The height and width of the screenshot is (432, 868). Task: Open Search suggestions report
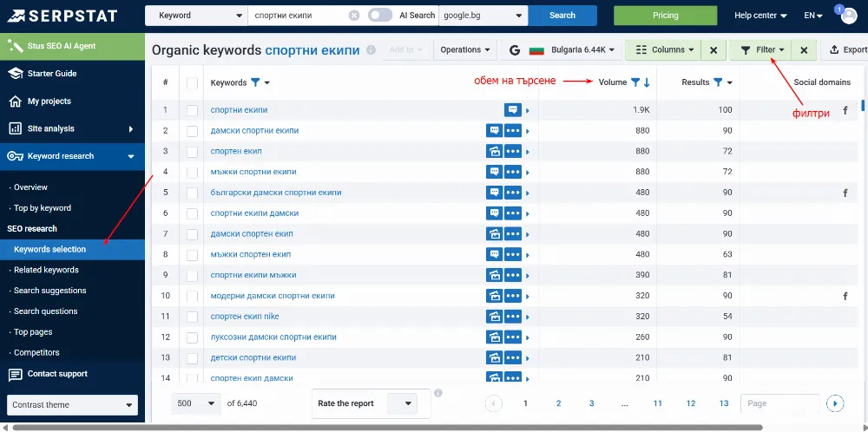(49, 291)
